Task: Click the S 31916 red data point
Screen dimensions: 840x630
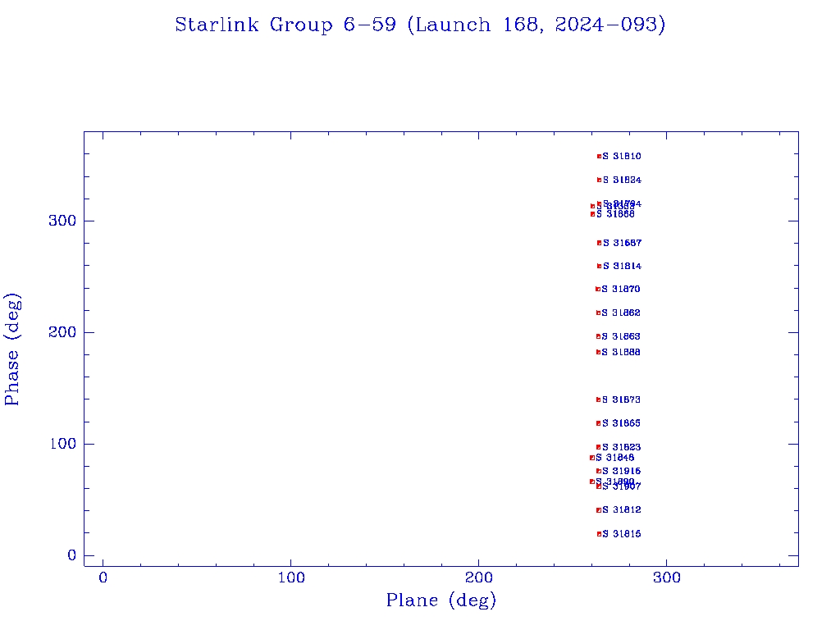Action: tap(599, 471)
